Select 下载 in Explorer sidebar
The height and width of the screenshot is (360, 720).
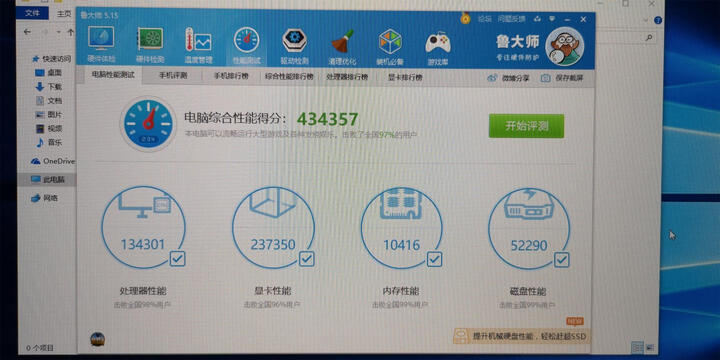(49, 86)
